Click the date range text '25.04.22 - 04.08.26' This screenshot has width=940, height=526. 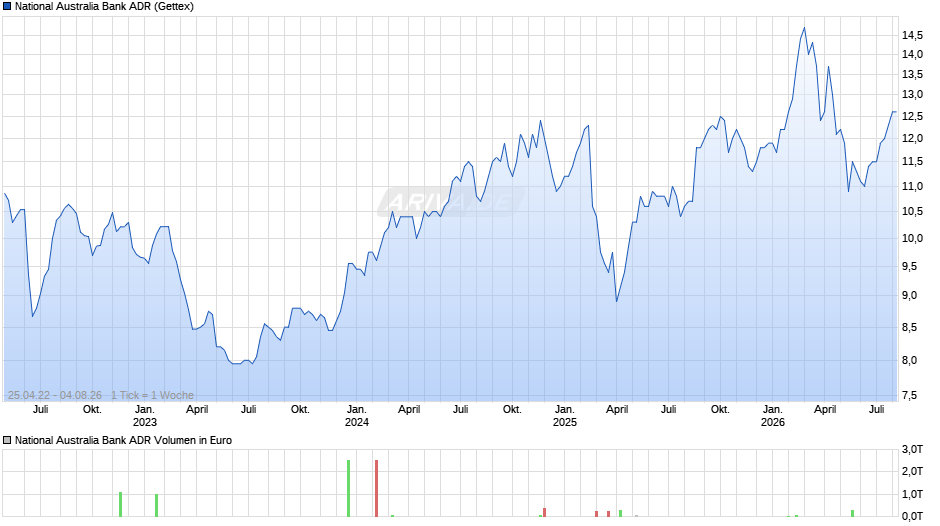click(55, 395)
